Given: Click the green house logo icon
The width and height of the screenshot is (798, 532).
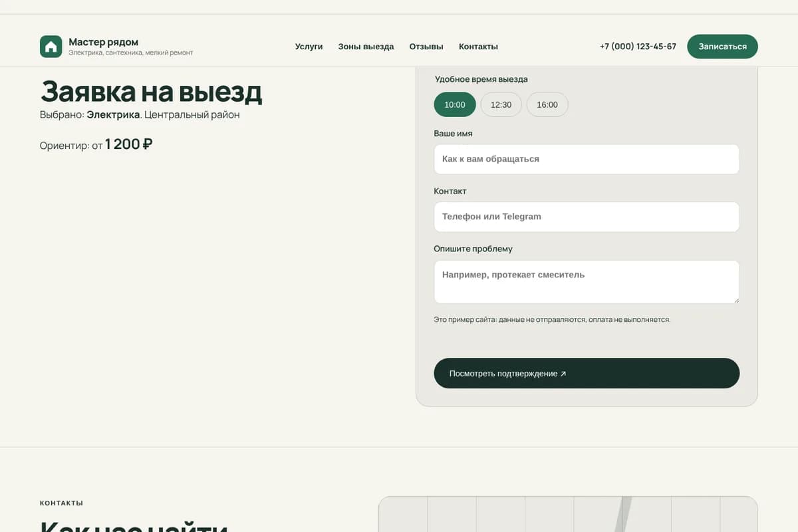Looking at the screenshot, I should [x=51, y=47].
